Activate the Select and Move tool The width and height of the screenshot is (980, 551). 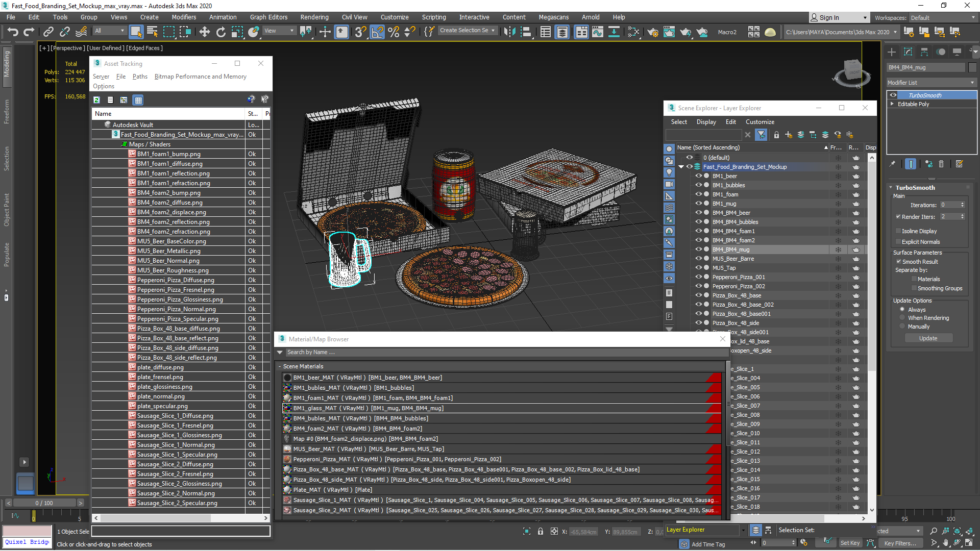click(x=204, y=32)
